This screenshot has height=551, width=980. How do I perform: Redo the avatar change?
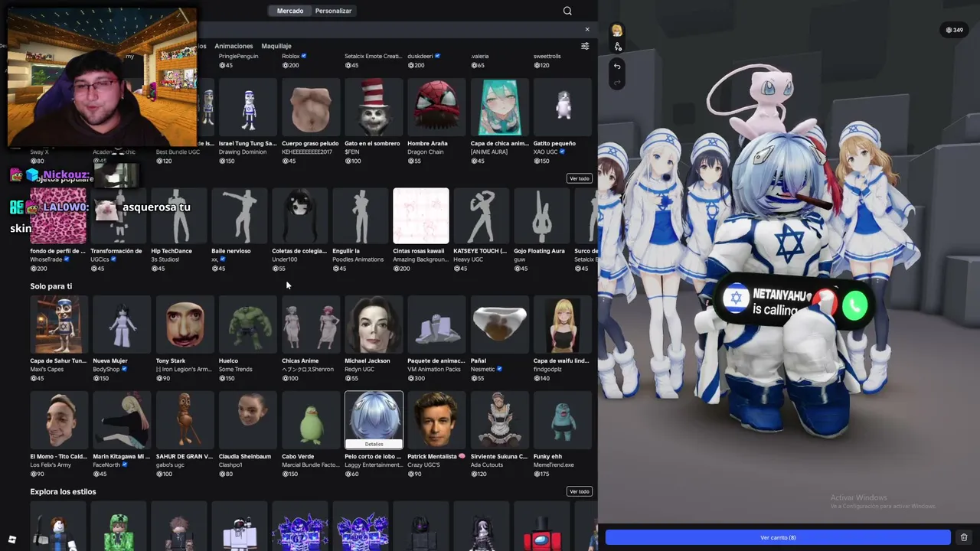pyautogui.click(x=617, y=82)
